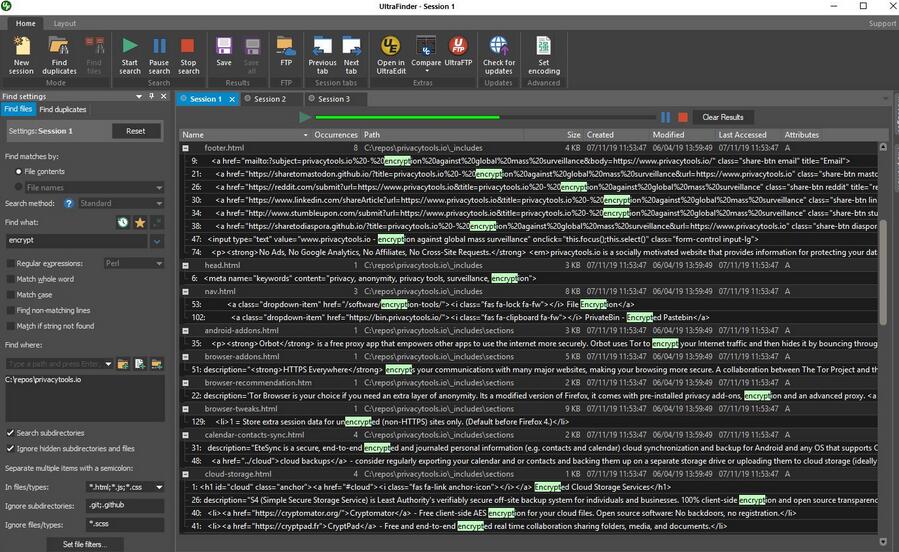This screenshot has width=899, height=552.
Task: Collapse the android-addons.html result group
Action: (186, 331)
